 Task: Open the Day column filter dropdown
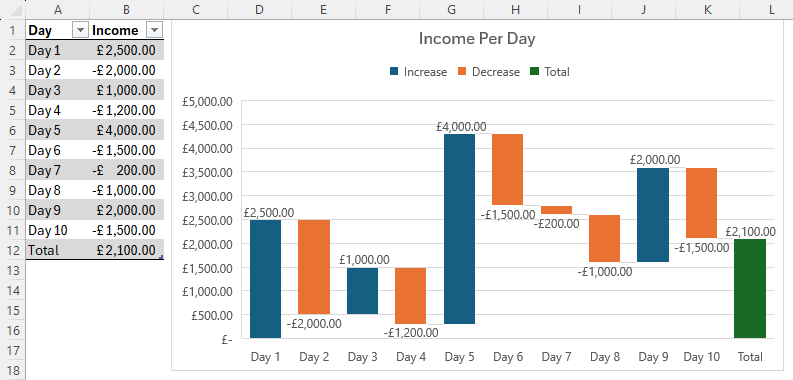pyautogui.click(x=80, y=30)
